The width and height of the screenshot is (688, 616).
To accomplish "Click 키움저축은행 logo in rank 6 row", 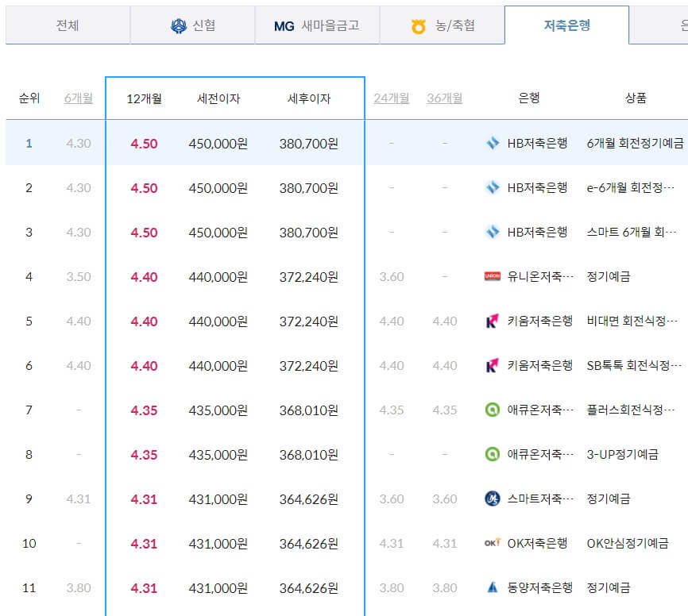I will click(493, 365).
